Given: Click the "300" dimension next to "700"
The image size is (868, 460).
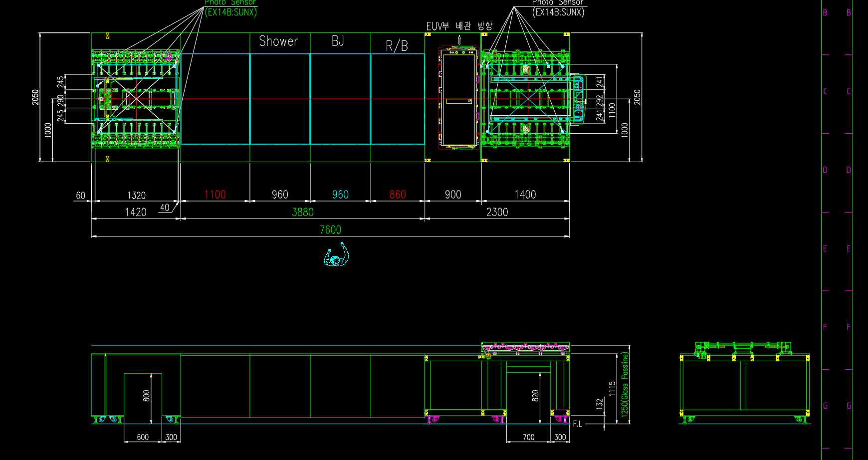Looking at the screenshot, I should [x=560, y=438].
